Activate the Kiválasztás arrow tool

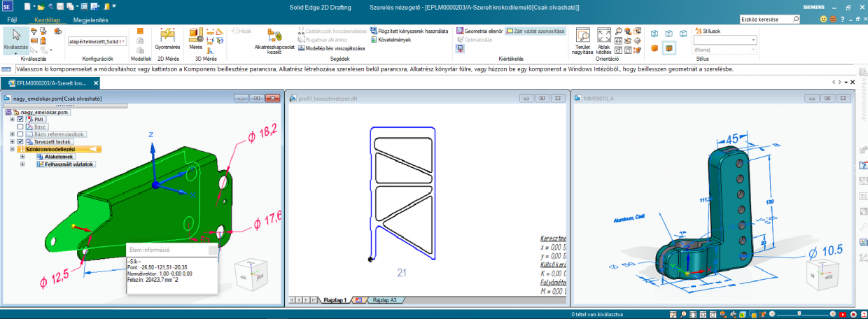click(15, 38)
